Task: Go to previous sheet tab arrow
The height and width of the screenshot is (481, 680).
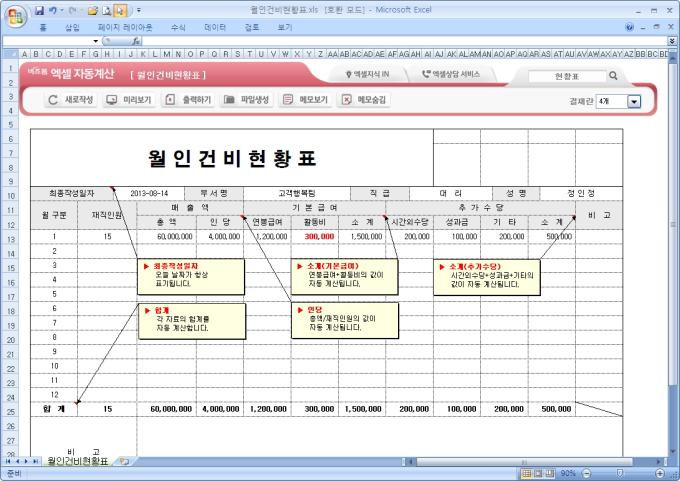Action: 16,461
